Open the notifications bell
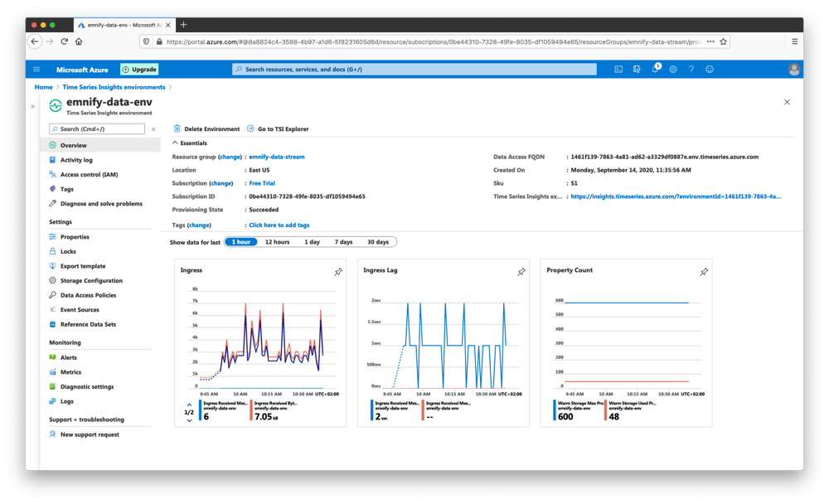Screen dimensions: 829x504 [x=655, y=69]
